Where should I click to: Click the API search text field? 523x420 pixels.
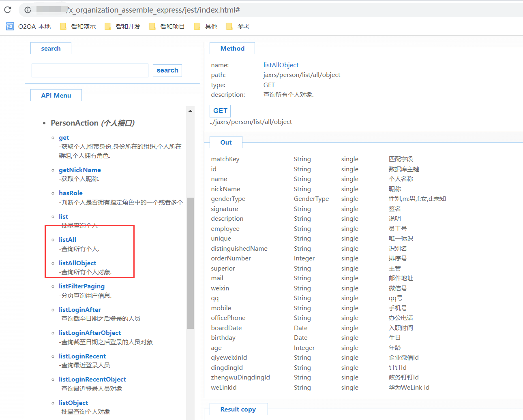(x=90, y=70)
